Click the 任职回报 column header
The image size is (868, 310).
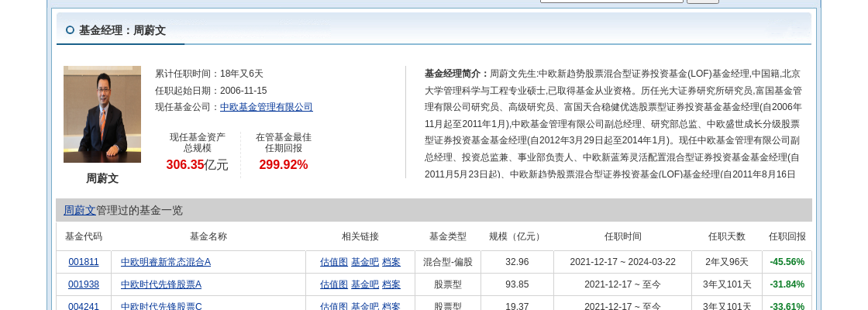pos(787,236)
